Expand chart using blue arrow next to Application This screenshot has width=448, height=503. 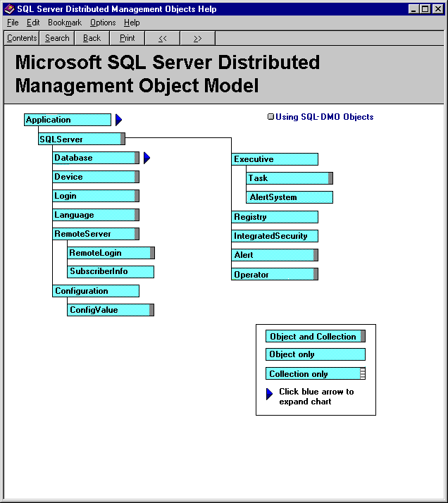(119, 120)
